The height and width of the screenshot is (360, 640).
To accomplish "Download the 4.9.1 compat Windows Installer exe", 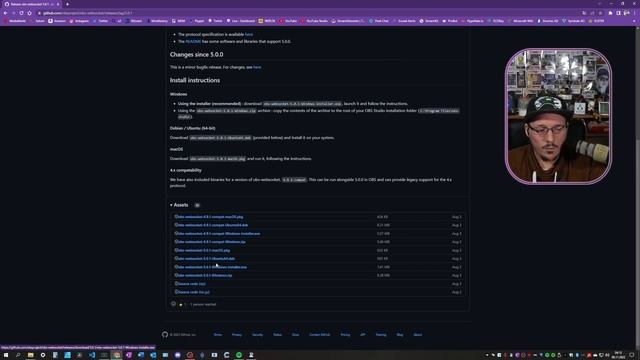I will click(218, 233).
